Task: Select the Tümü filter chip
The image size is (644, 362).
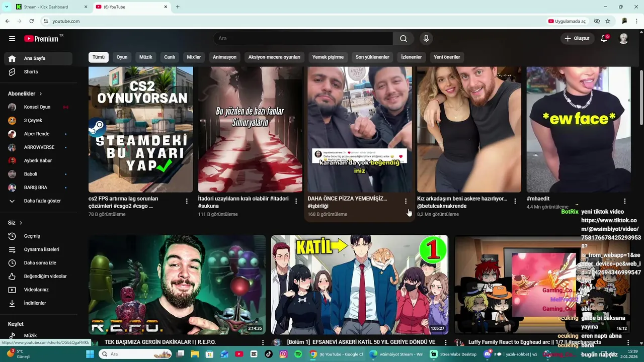Action: pos(99,57)
